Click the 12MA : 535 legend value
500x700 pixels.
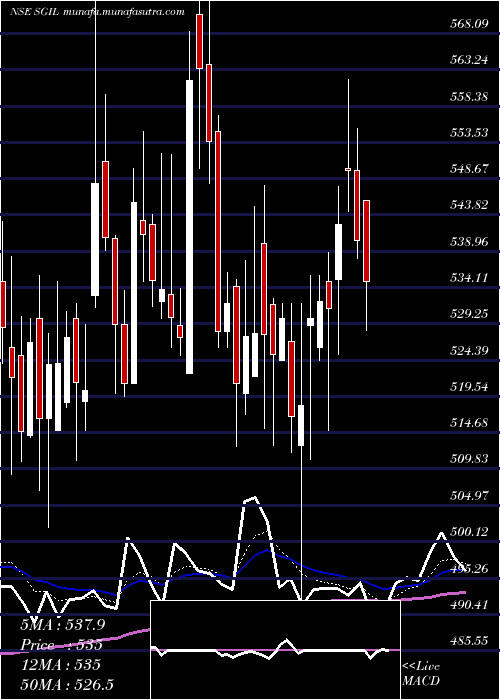click(x=60, y=665)
